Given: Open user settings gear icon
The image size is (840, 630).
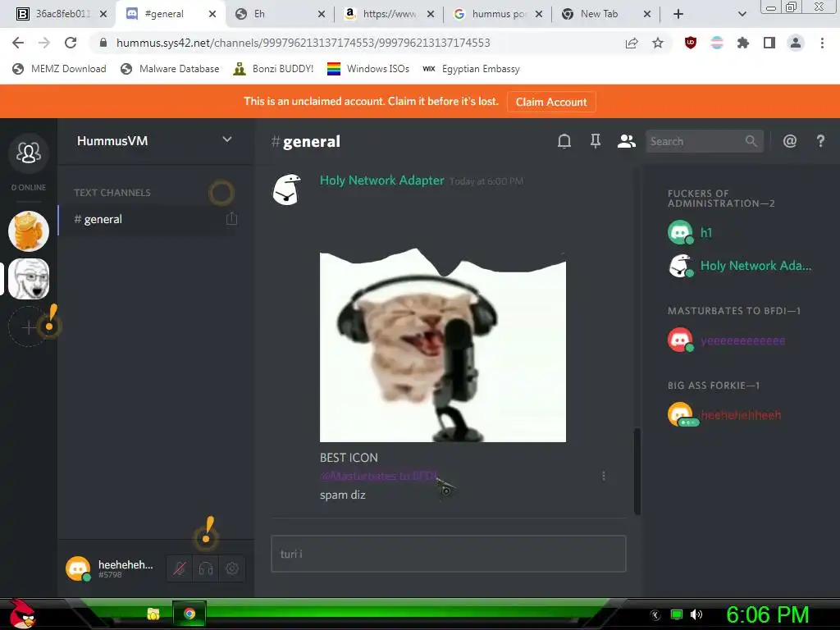Looking at the screenshot, I should (x=232, y=568).
